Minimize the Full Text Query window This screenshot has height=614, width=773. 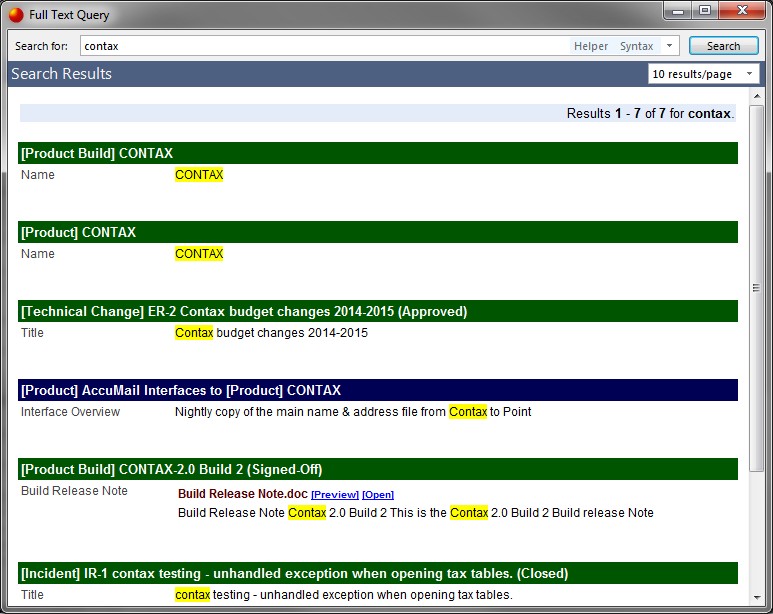coord(678,10)
